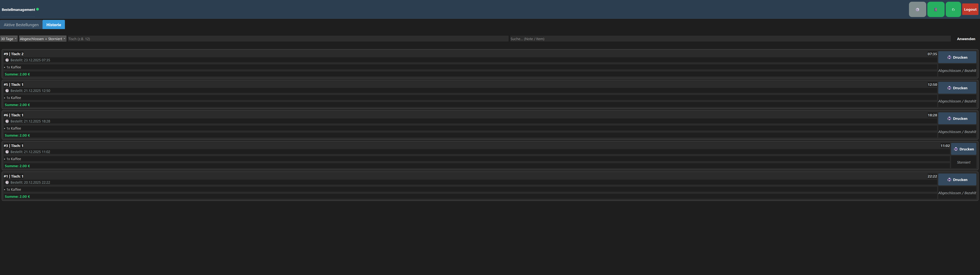Switch to the Aktive Bestellungen tab
Viewport: 980px width, 275px height.
(21, 25)
